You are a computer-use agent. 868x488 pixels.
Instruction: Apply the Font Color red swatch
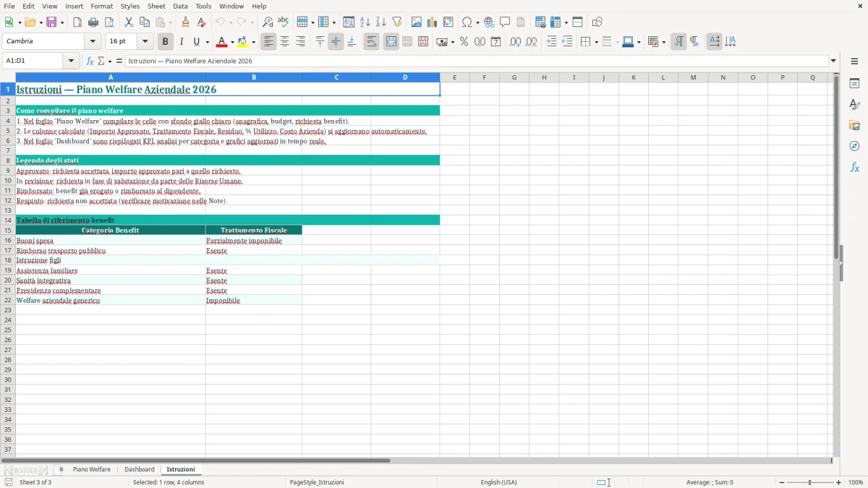222,42
